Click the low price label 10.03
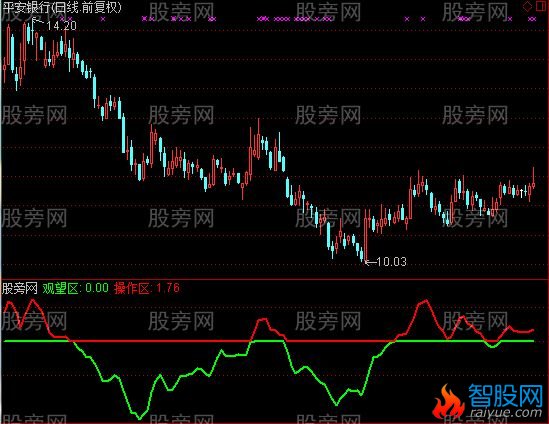 pos(392,262)
